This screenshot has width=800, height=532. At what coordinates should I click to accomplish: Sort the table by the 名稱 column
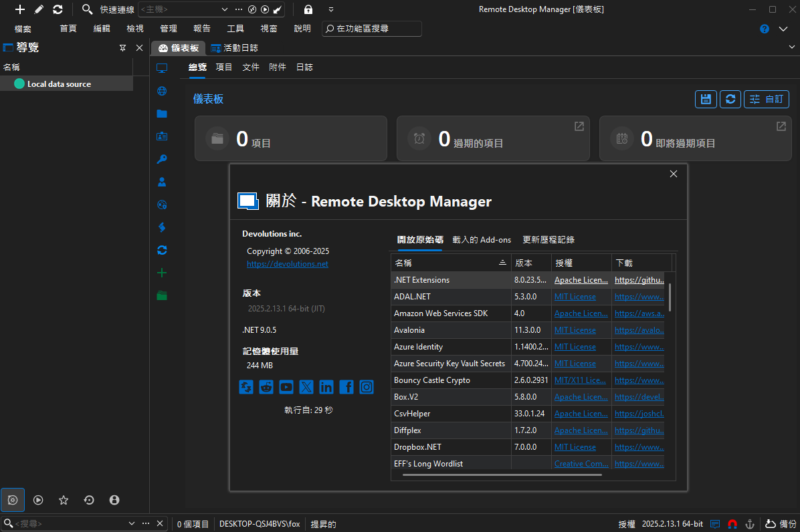[451, 263]
